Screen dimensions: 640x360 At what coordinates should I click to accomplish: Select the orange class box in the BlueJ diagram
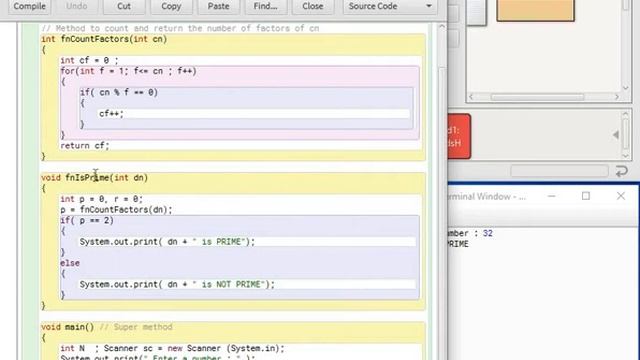(536, 10)
